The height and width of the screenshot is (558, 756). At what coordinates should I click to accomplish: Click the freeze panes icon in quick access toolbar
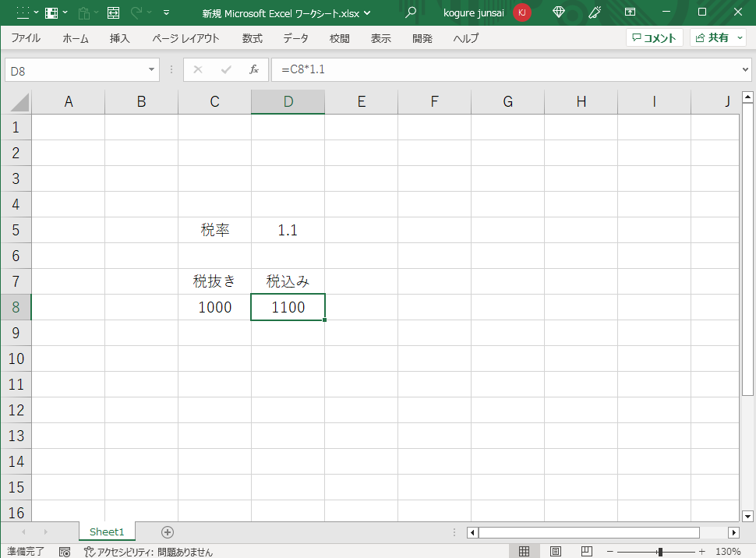click(51, 13)
